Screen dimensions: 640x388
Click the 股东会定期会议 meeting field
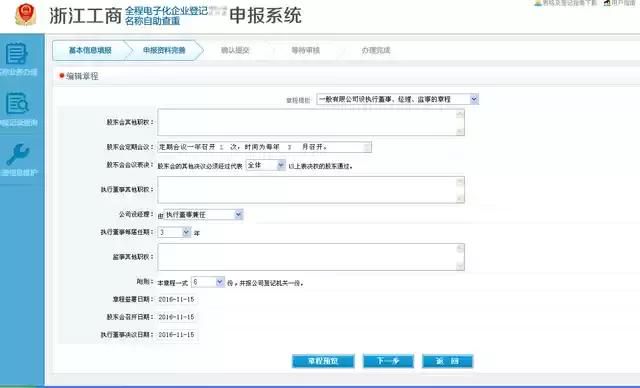coord(264,147)
